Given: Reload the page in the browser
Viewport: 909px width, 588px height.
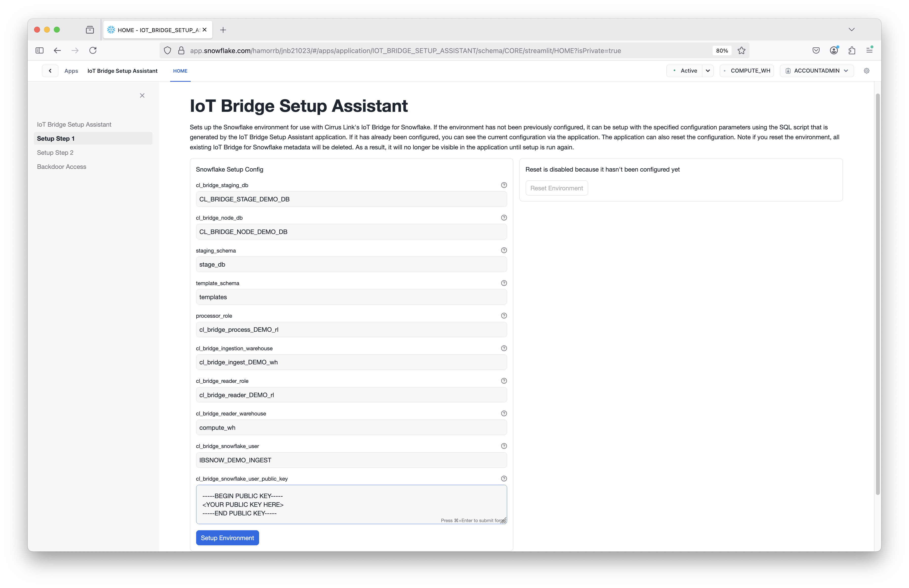Looking at the screenshot, I should 93,50.
